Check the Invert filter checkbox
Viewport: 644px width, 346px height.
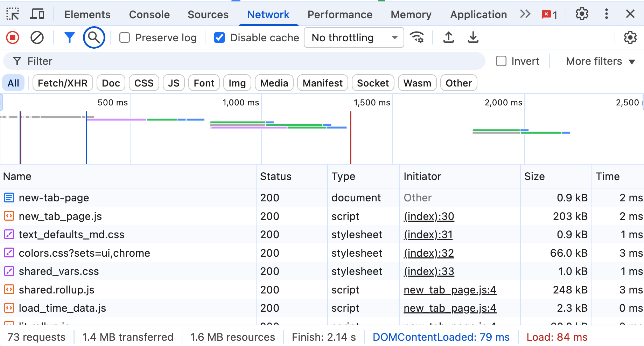click(501, 61)
